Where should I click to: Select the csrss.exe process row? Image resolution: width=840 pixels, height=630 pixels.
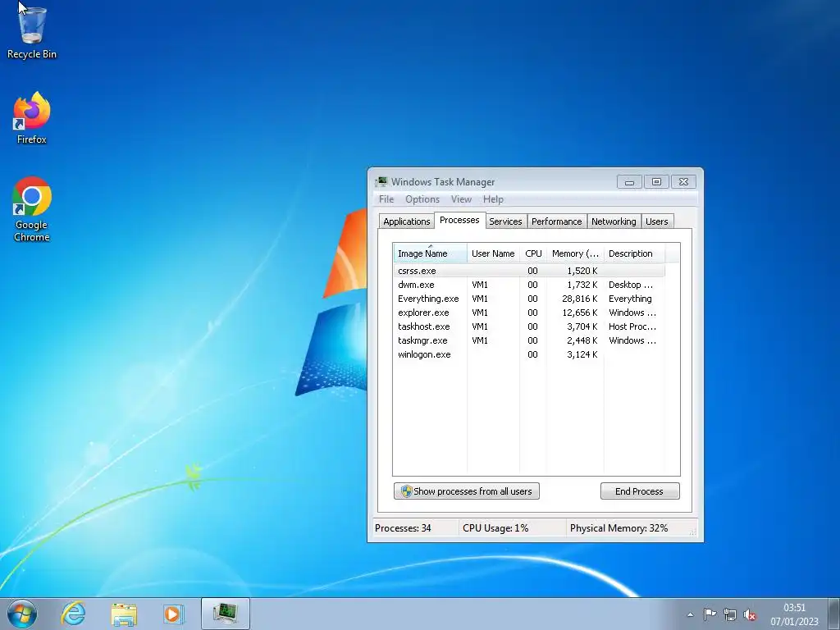point(529,271)
